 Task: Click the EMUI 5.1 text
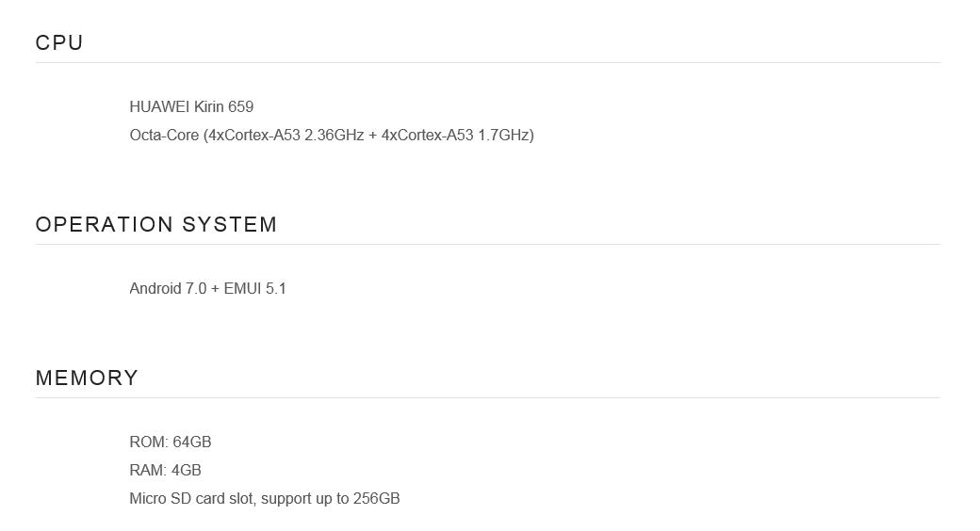[254, 289]
